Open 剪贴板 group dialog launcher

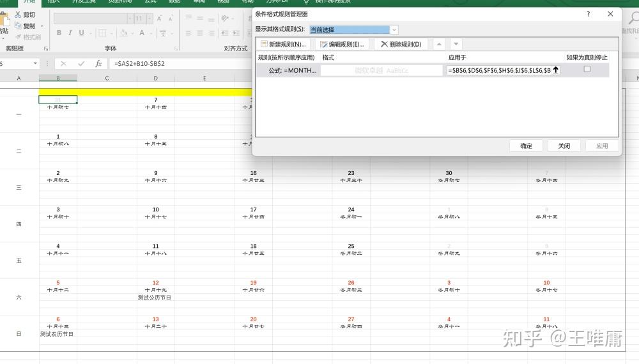pos(46,49)
